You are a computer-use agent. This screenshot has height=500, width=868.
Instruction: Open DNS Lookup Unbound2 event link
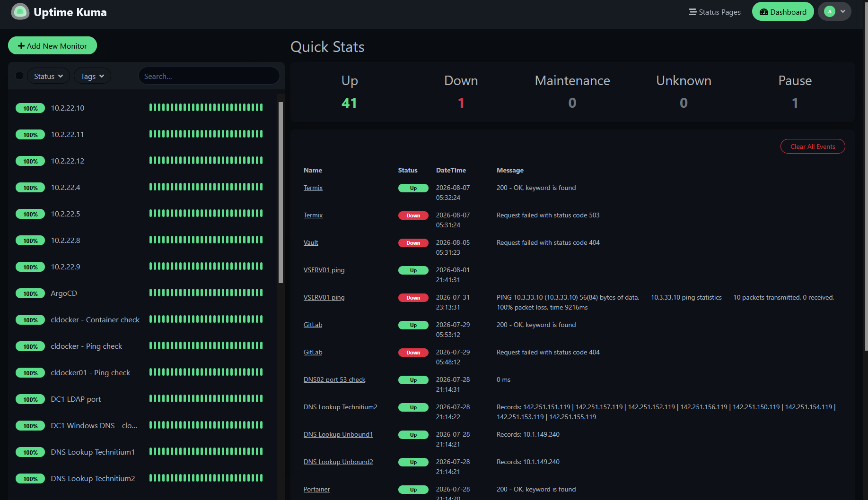point(338,462)
